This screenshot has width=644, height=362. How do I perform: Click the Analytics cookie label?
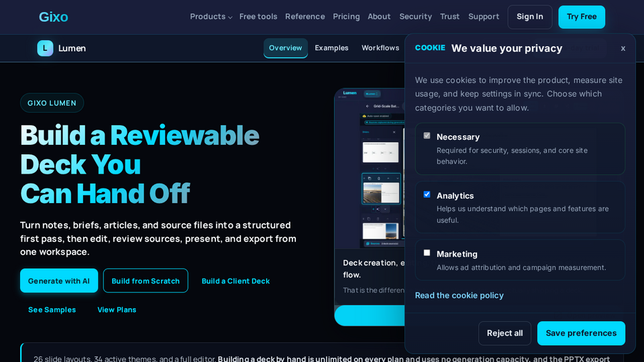pyautogui.click(x=455, y=196)
